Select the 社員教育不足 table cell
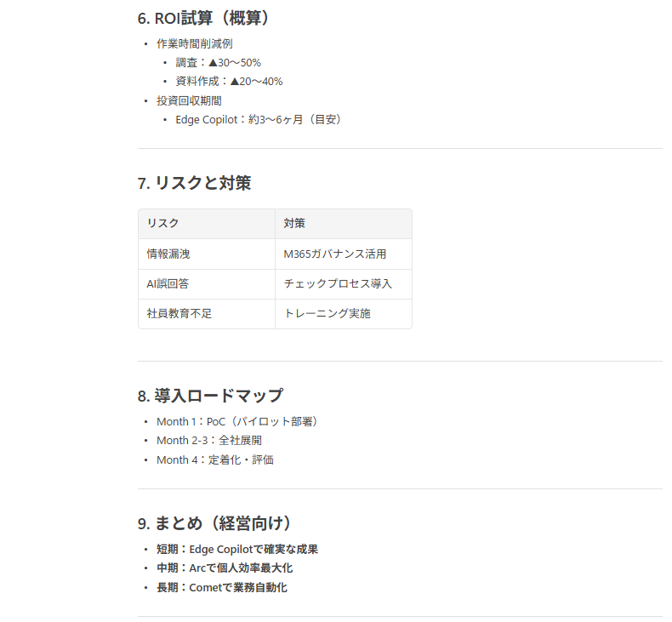This screenshot has height=622, width=672. pyautogui.click(x=207, y=314)
